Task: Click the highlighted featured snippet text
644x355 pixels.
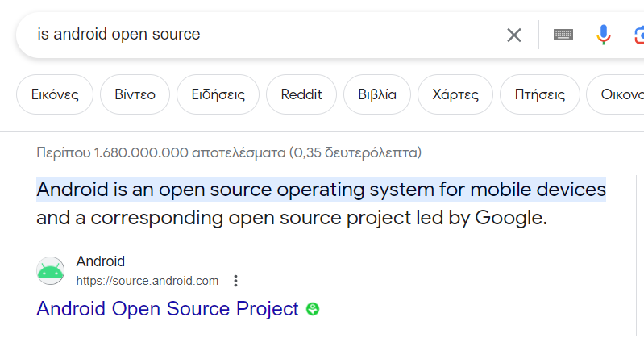Action: pos(321,190)
